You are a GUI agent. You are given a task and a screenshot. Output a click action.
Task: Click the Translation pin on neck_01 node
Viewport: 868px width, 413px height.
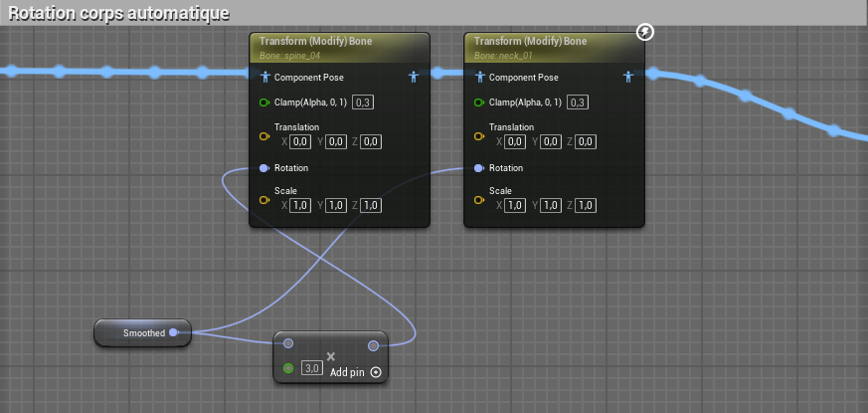(479, 136)
